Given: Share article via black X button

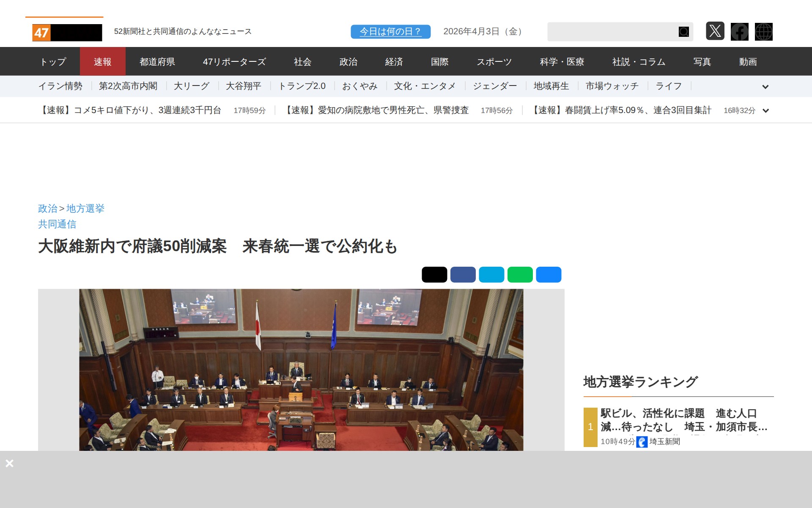Looking at the screenshot, I should click(434, 275).
